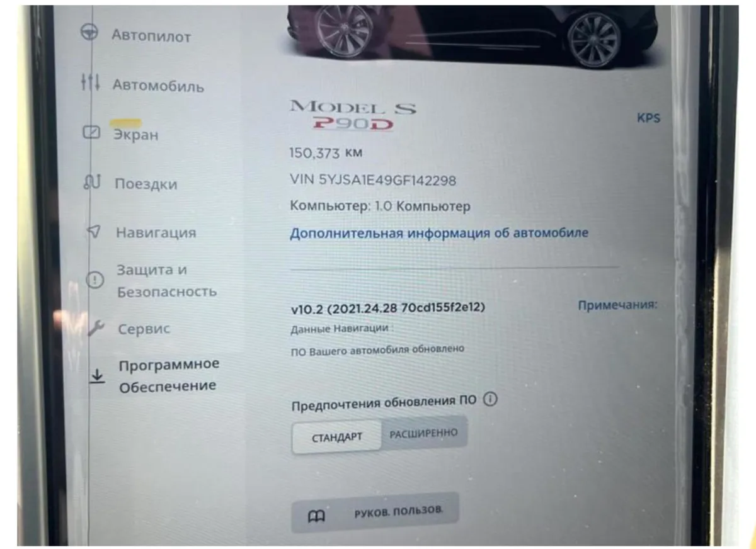
Task: Tap the Model S car image
Action: click(472, 35)
